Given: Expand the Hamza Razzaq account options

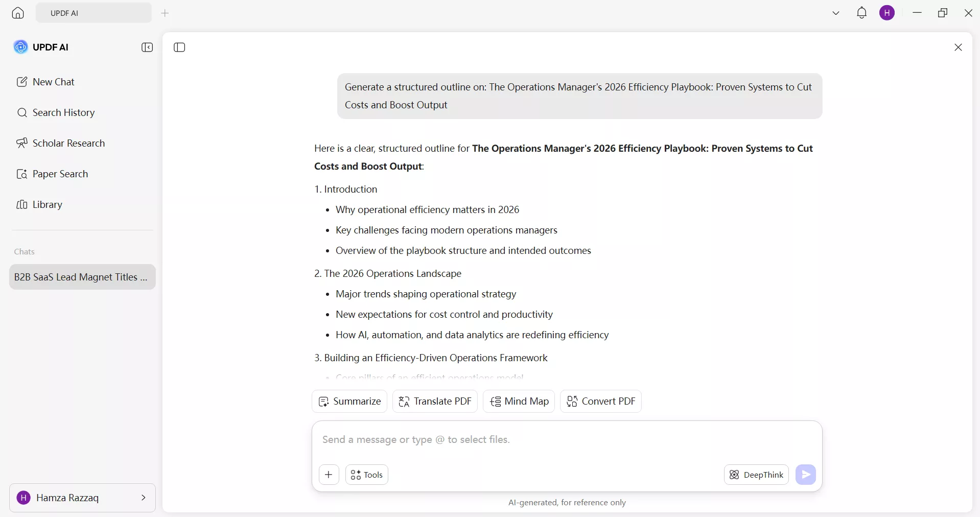Looking at the screenshot, I should pyautogui.click(x=144, y=498).
